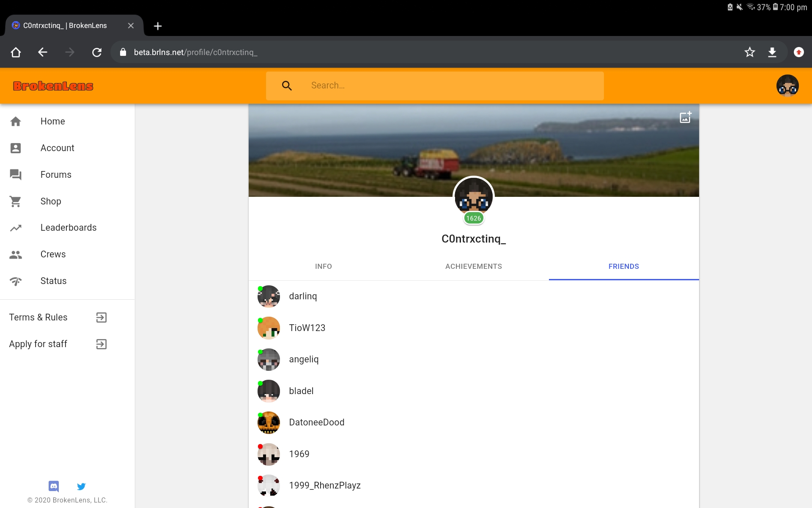
Task: Open Home from the sidebar
Action: [68, 121]
